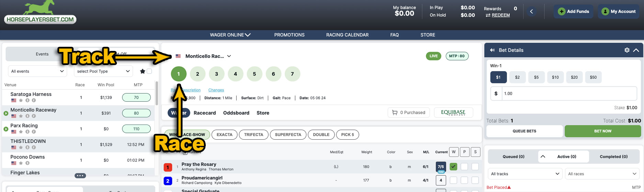Switch to the Queued (0) tab

[513, 157]
